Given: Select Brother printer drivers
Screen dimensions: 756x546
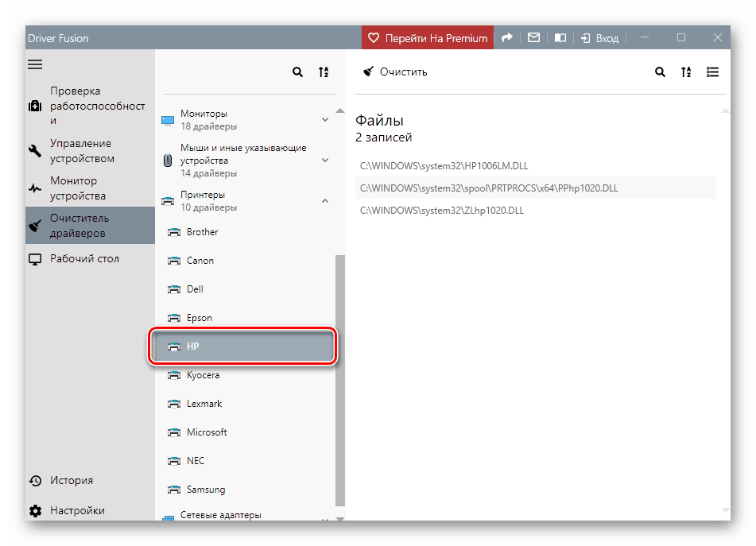Looking at the screenshot, I should point(246,232).
